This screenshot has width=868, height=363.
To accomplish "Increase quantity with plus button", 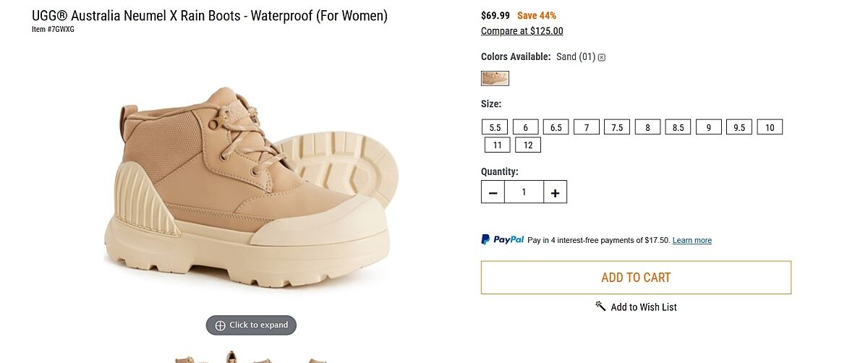I will (555, 192).
